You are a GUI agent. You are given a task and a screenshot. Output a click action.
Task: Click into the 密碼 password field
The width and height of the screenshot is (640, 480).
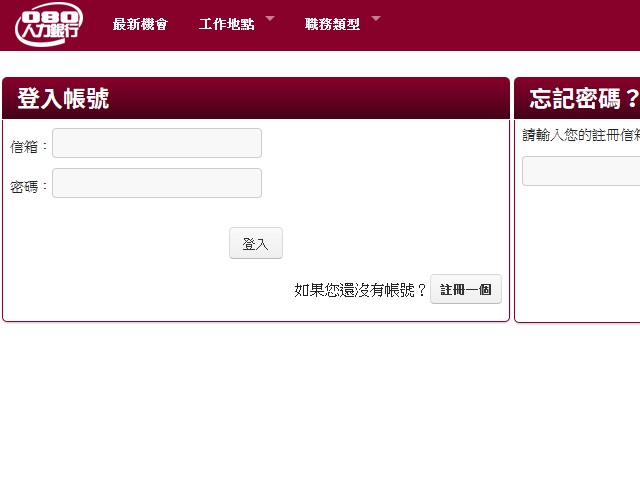(157, 183)
